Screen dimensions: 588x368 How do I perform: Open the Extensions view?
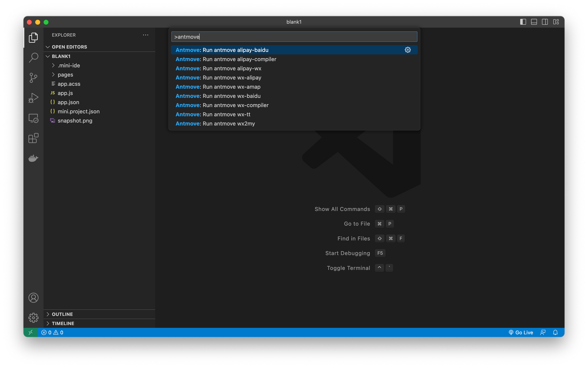[x=33, y=138]
